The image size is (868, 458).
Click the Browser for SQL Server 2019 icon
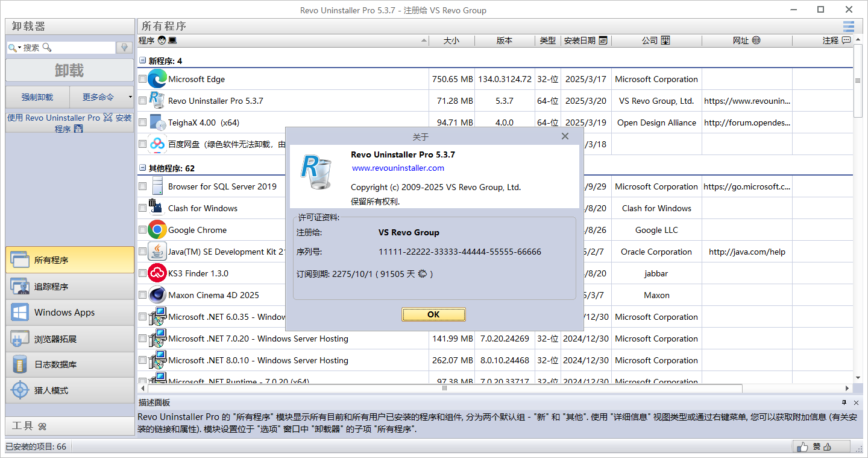coord(157,186)
